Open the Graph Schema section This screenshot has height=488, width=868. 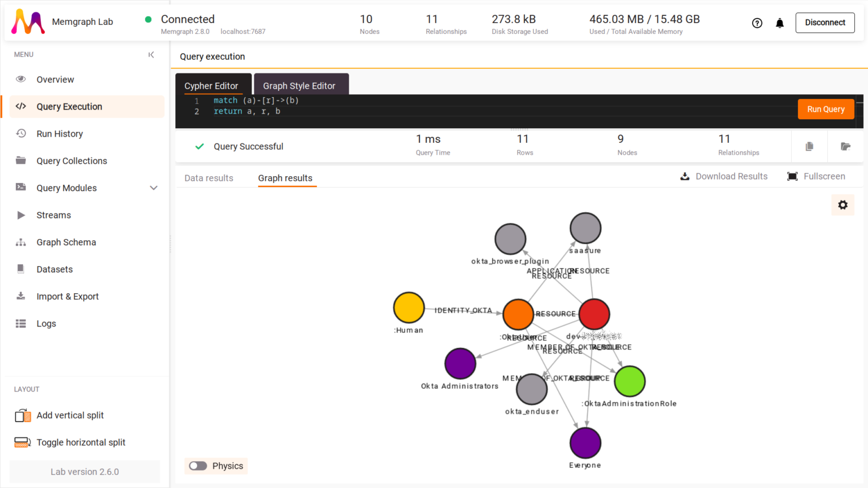pyautogui.click(x=66, y=242)
